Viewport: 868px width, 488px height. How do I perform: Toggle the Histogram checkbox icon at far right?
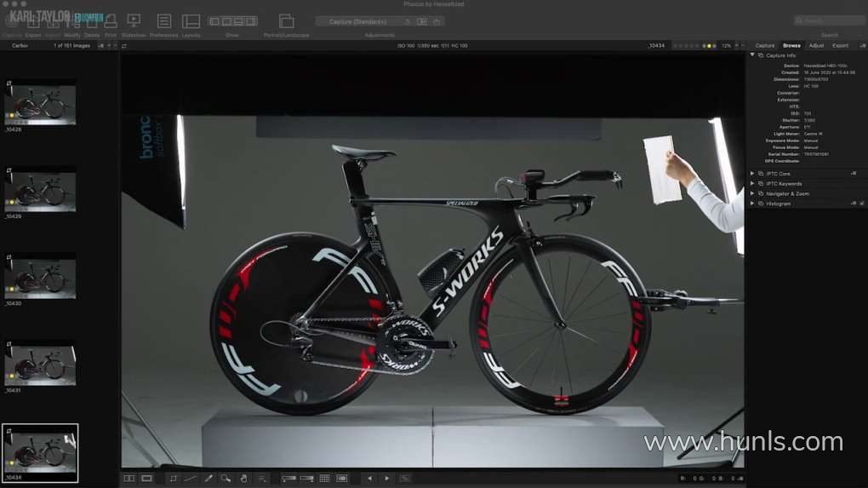pyautogui.click(x=862, y=204)
